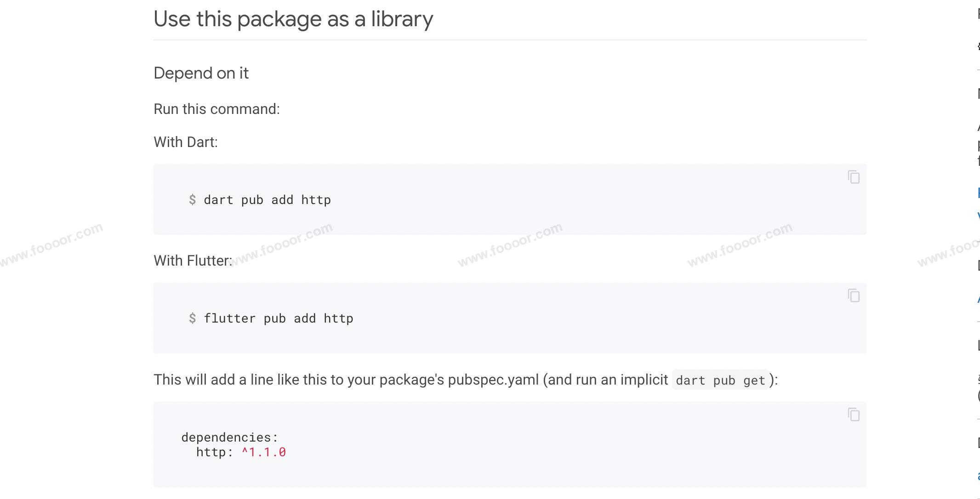Click the word "flutter" in the second code block
Image resolution: width=980 pixels, height=499 pixels.
(x=229, y=318)
